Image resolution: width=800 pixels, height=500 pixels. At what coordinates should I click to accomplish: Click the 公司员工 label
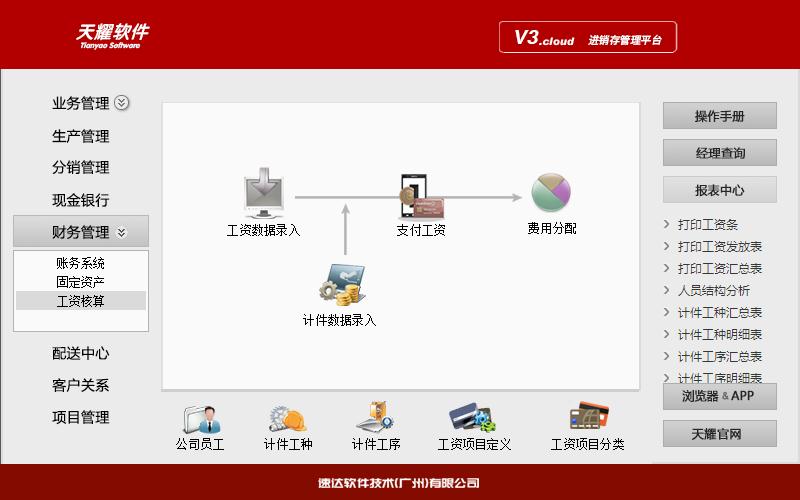(x=200, y=444)
